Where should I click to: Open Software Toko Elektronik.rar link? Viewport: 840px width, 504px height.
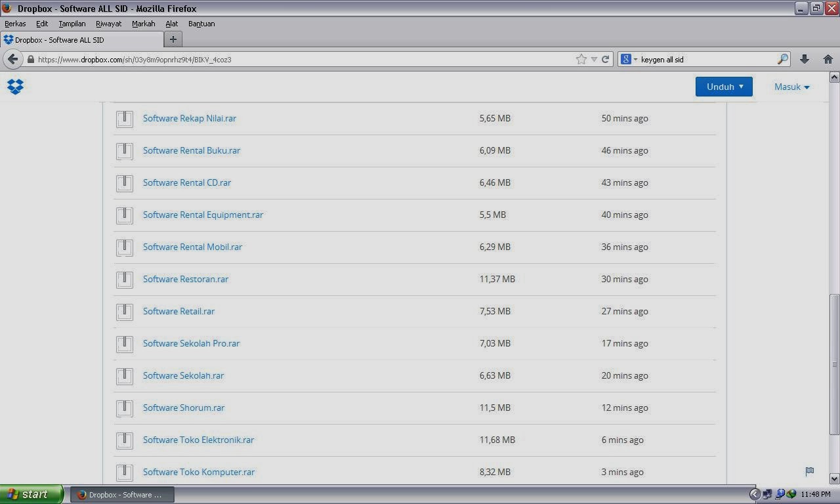point(198,440)
